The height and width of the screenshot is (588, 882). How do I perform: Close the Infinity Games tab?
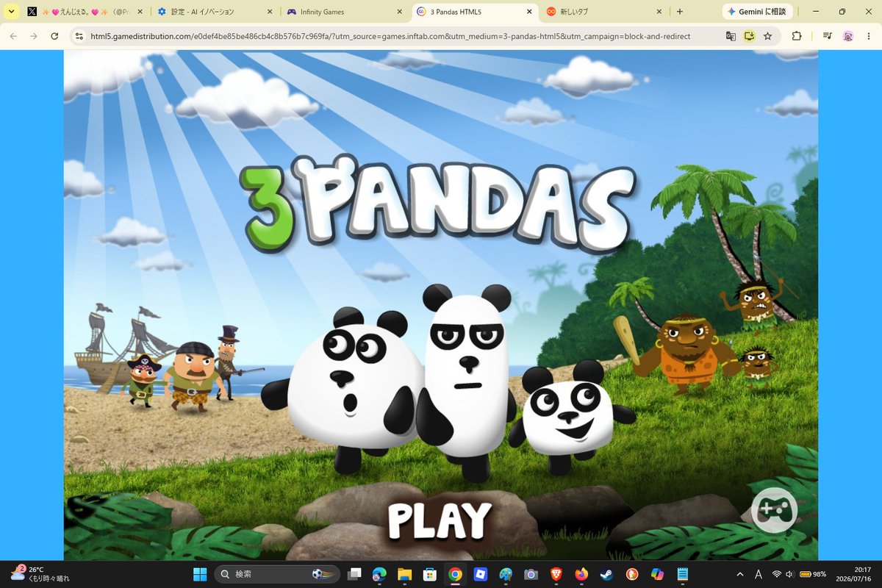399,12
